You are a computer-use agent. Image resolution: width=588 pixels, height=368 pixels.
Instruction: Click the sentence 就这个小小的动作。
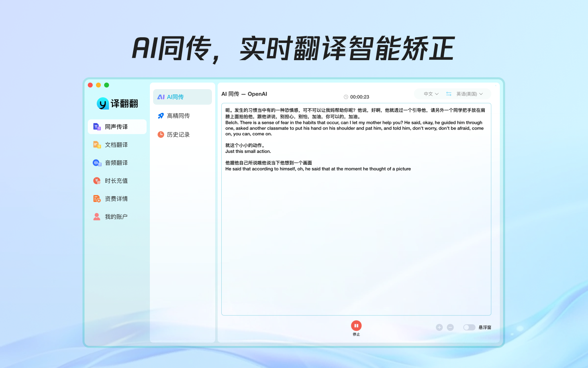pos(245,145)
